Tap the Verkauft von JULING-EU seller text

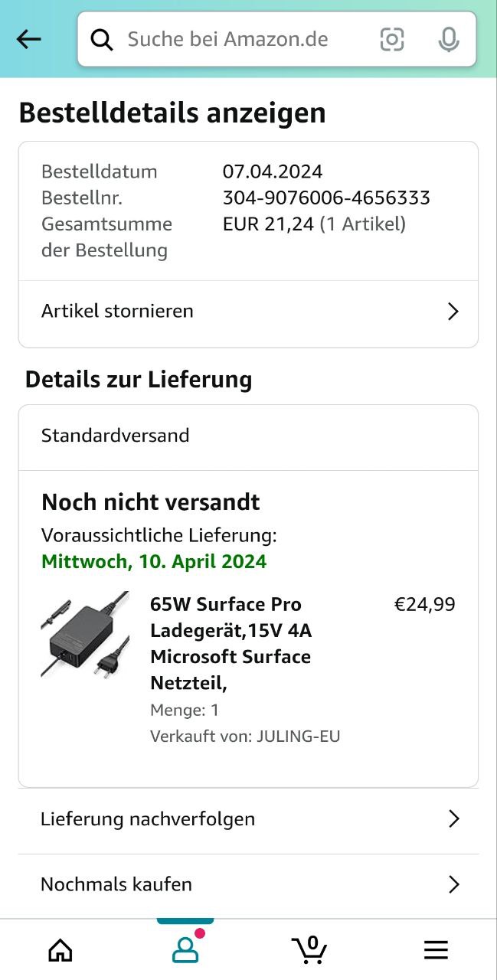245,737
